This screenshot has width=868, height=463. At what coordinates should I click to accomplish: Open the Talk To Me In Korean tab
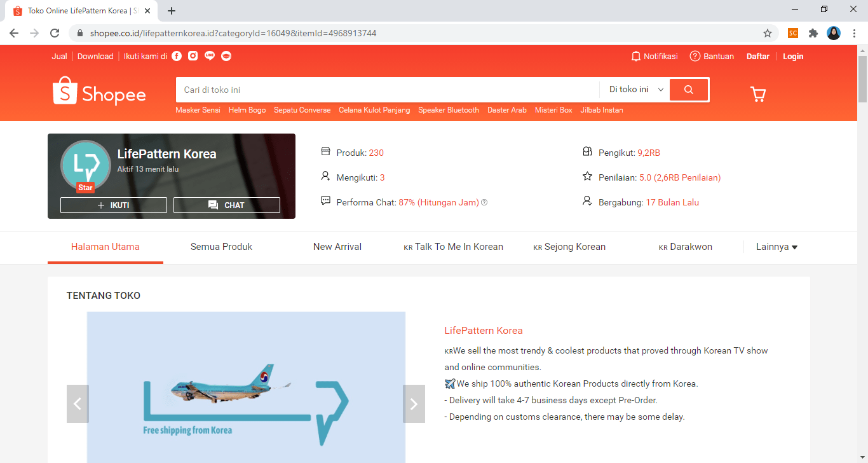[x=453, y=247]
